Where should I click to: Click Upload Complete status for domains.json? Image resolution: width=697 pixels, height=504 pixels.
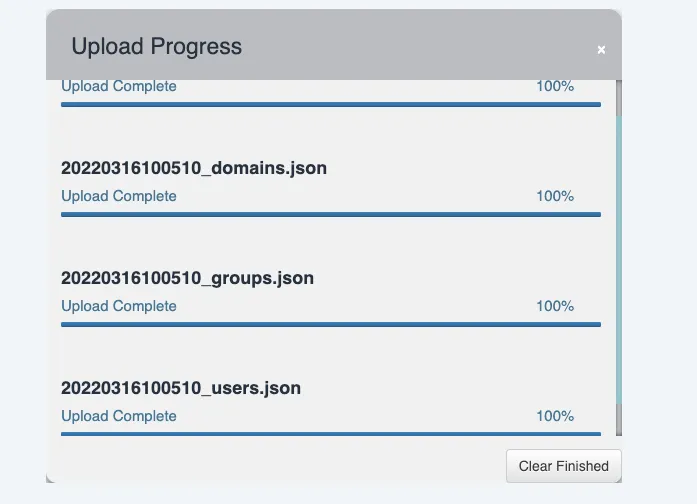tap(119, 196)
